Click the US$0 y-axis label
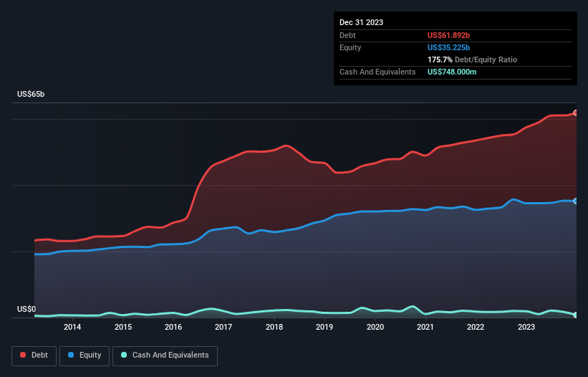588x377 pixels. click(x=26, y=309)
